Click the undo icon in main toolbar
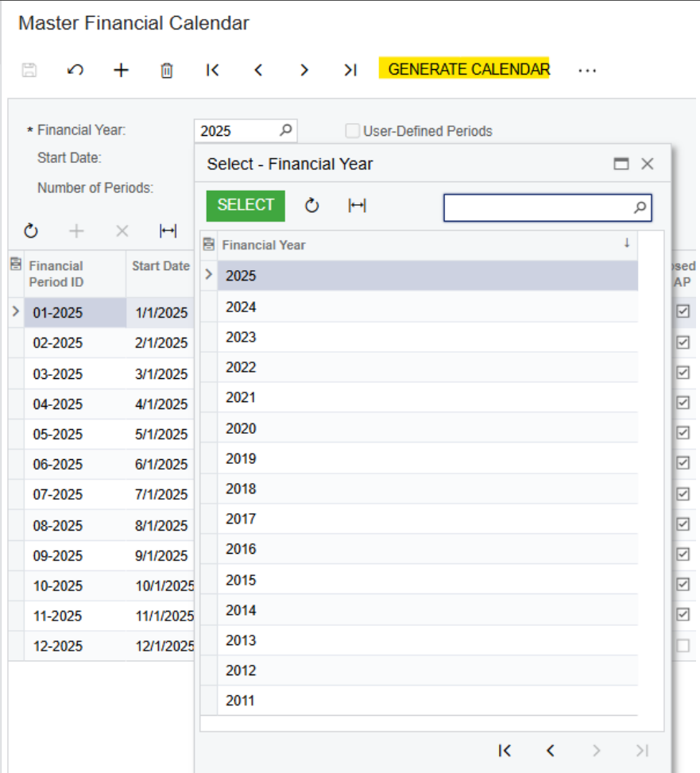The image size is (700, 773). pyautogui.click(x=75, y=70)
